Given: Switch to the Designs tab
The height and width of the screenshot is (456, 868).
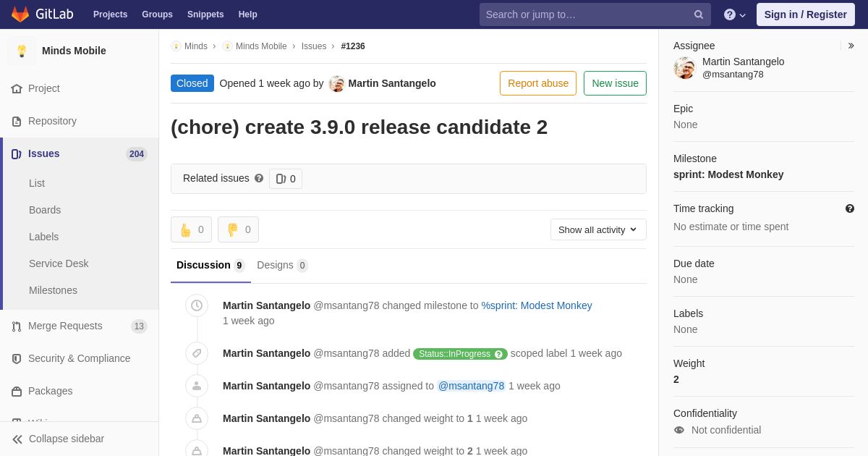Looking at the screenshot, I should click(x=282, y=265).
